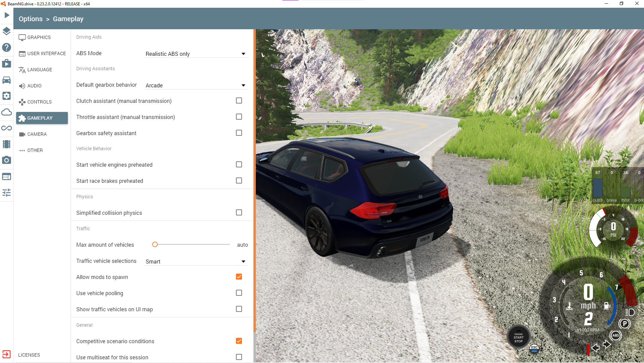Image resolution: width=644 pixels, height=363 pixels.
Task: Open the Other options tab
Action: [42, 150]
